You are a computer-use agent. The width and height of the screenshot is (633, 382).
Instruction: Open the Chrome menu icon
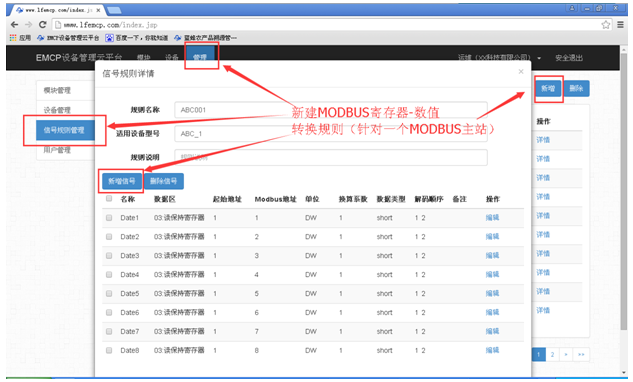[620, 25]
